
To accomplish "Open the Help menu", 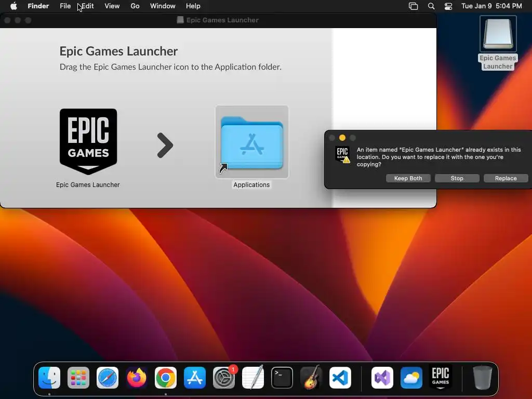I will pyautogui.click(x=193, y=6).
